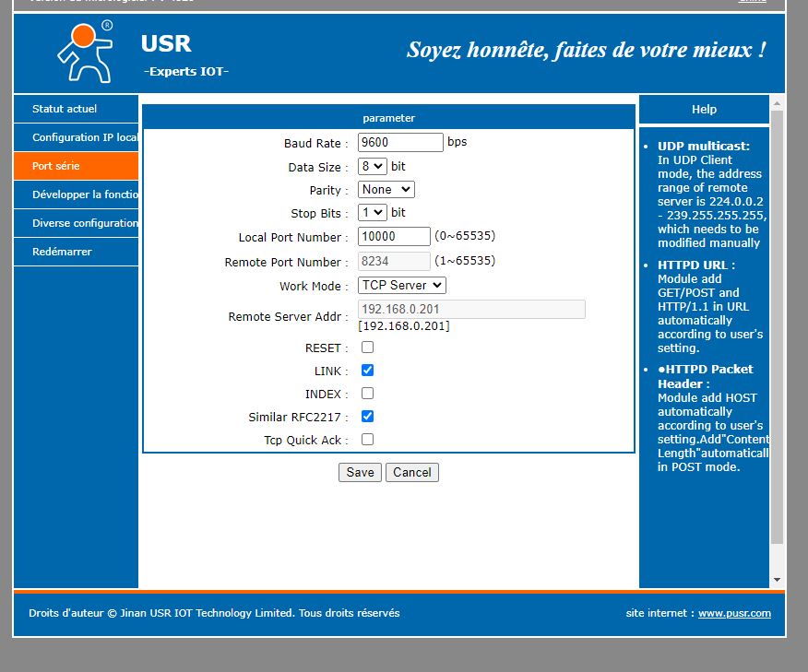This screenshot has width=808, height=672.
Task: Click the Remote Server Addr label
Action: coord(288,317)
